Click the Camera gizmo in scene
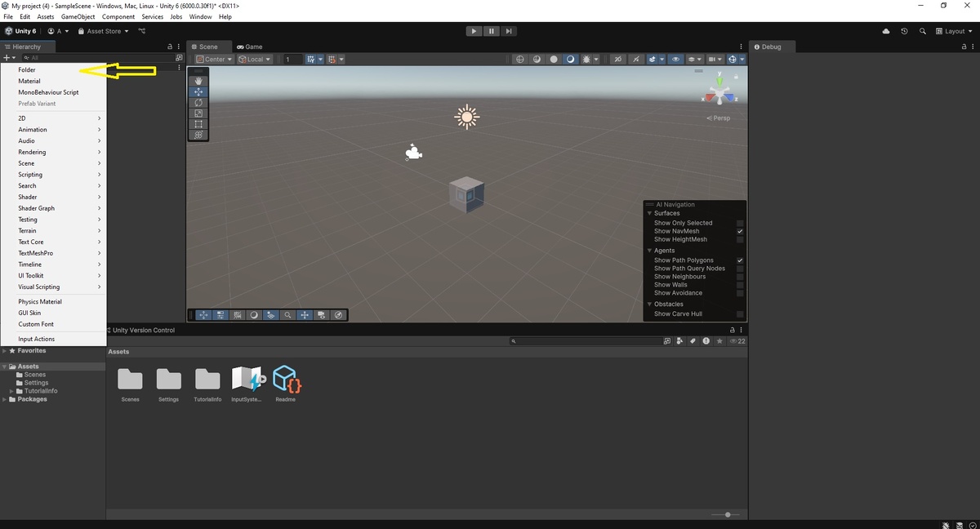This screenshot has width=980, height=529. click(413, 152)
